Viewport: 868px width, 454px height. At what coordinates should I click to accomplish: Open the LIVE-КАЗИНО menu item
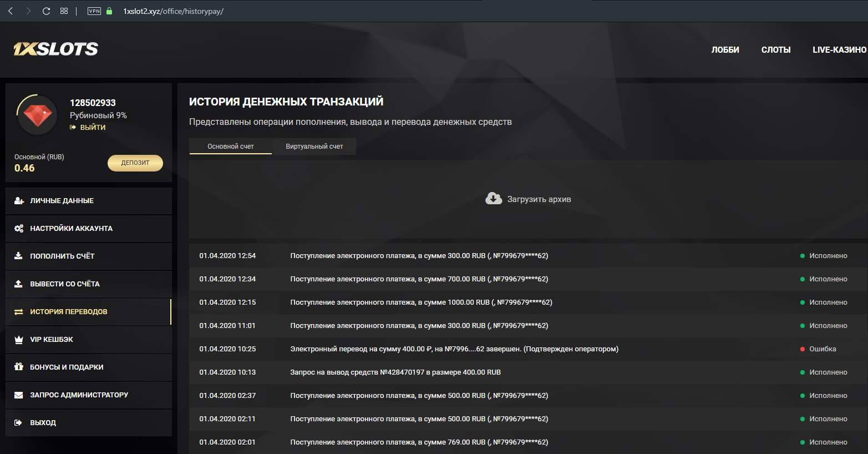(840, 50)
